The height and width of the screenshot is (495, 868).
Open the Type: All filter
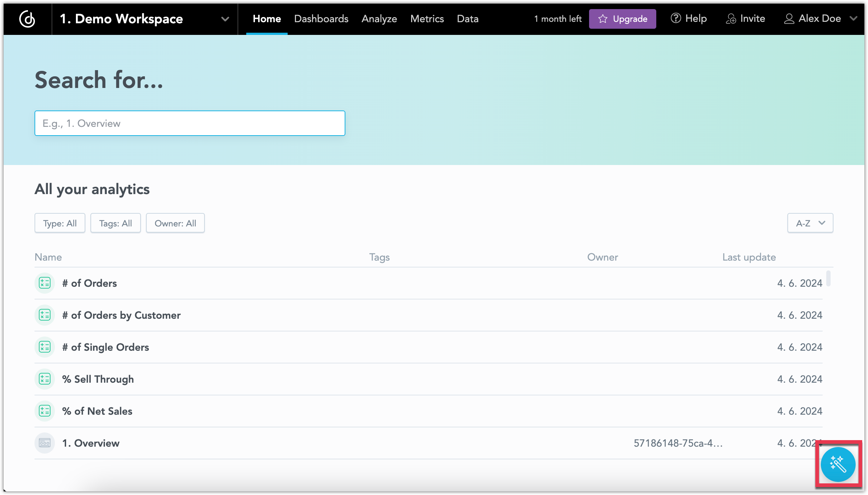pyautogui.click(x=60, y=223)
